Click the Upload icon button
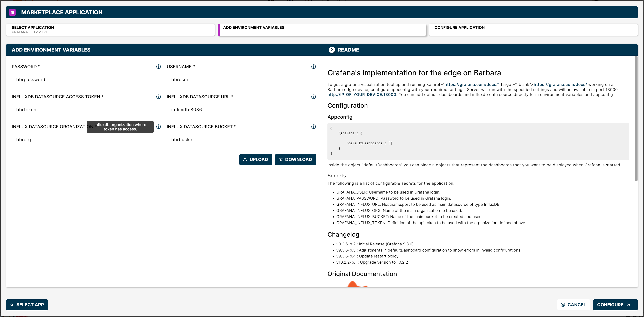644x317 pixels. 245,159
